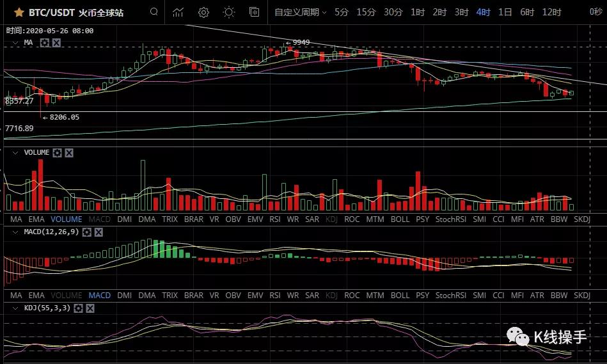Select the 4时 timeframe
The height and width of the screenshot is (364, 607).
(484, 12)
